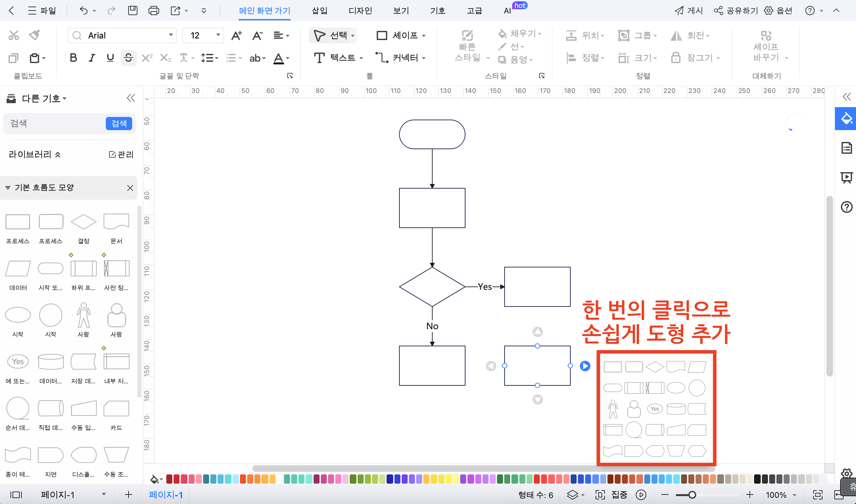Open the presentation side panel icon
This screenshot has height=504, width=856.
click(x=846, y=177)
